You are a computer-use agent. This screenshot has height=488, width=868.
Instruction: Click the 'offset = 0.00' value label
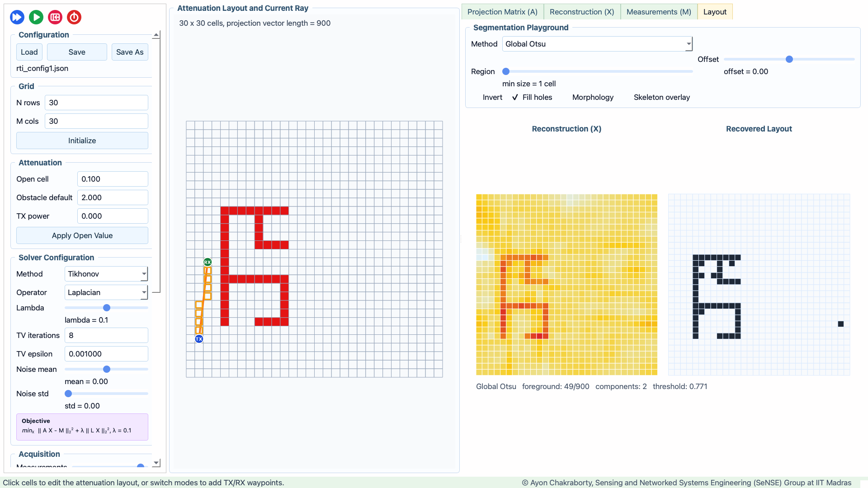[x=746, y=71]
